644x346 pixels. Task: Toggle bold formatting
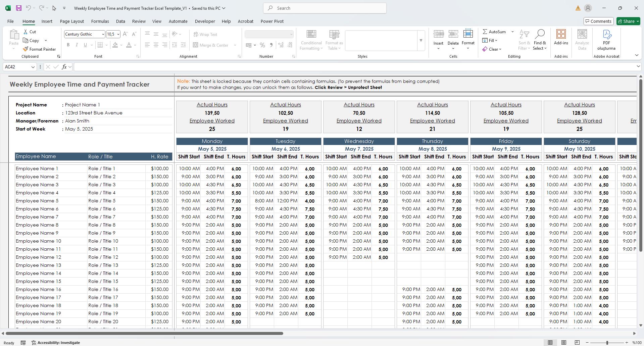[68, 45]
